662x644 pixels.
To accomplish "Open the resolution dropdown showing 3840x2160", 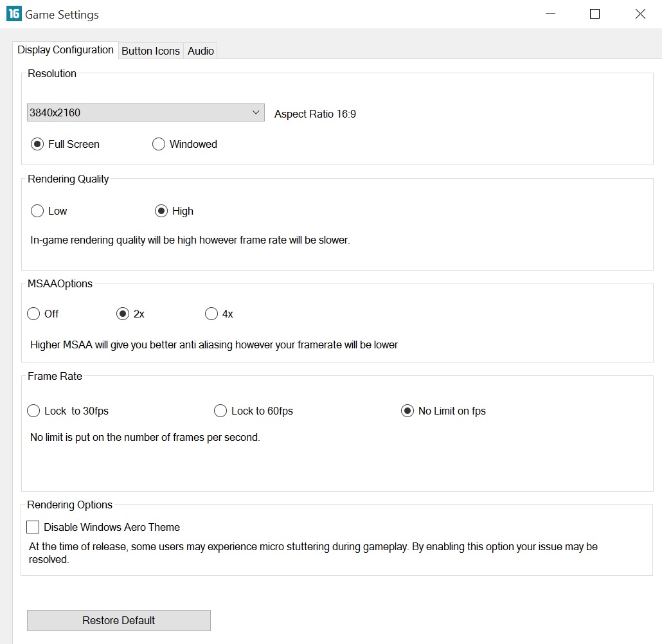I will point(146,112).
